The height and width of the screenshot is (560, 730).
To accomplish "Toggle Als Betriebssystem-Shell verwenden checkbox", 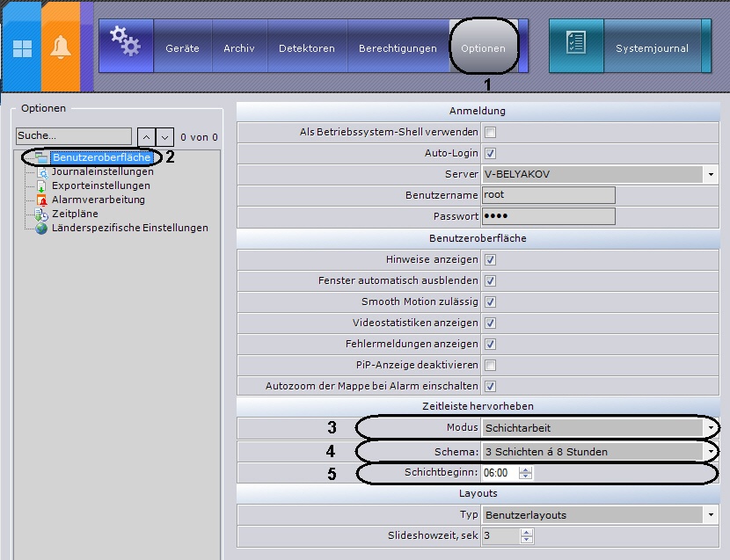I will (490, 132).
